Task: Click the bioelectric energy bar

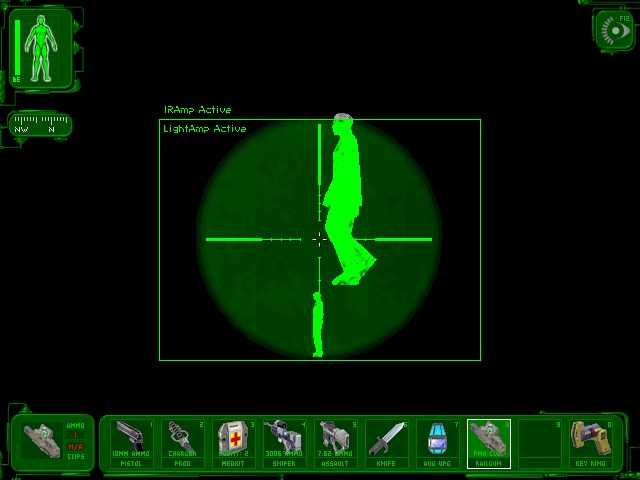Action: pyautogui.click(x=17, y=47)
